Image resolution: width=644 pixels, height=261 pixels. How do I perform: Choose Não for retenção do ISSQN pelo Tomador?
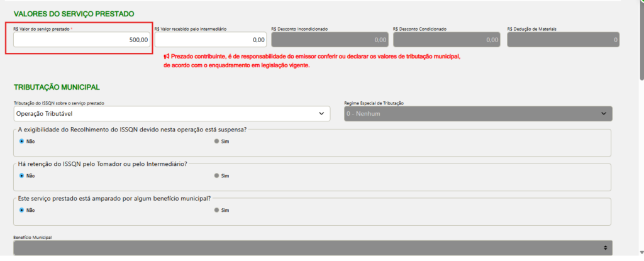[x=21, y=175]
